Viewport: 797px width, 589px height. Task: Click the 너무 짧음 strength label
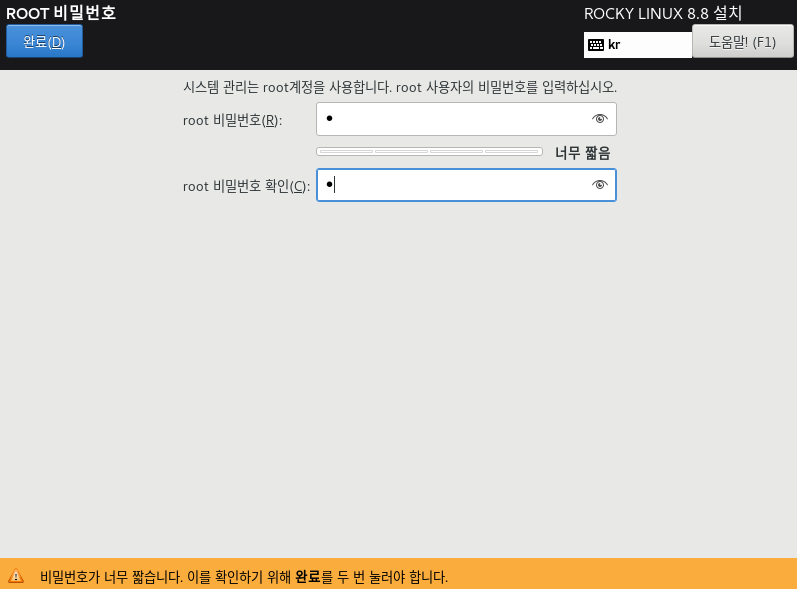(x=583, y=152)
